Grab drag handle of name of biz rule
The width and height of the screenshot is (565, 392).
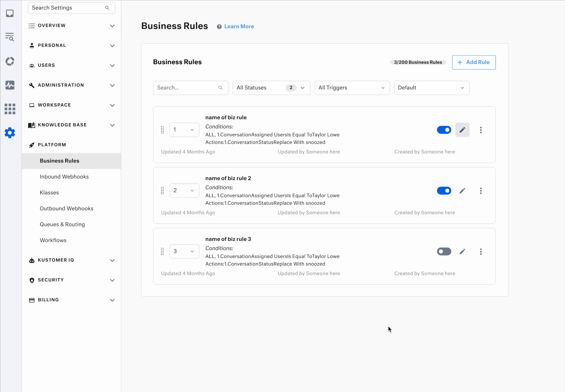point(162,130)
